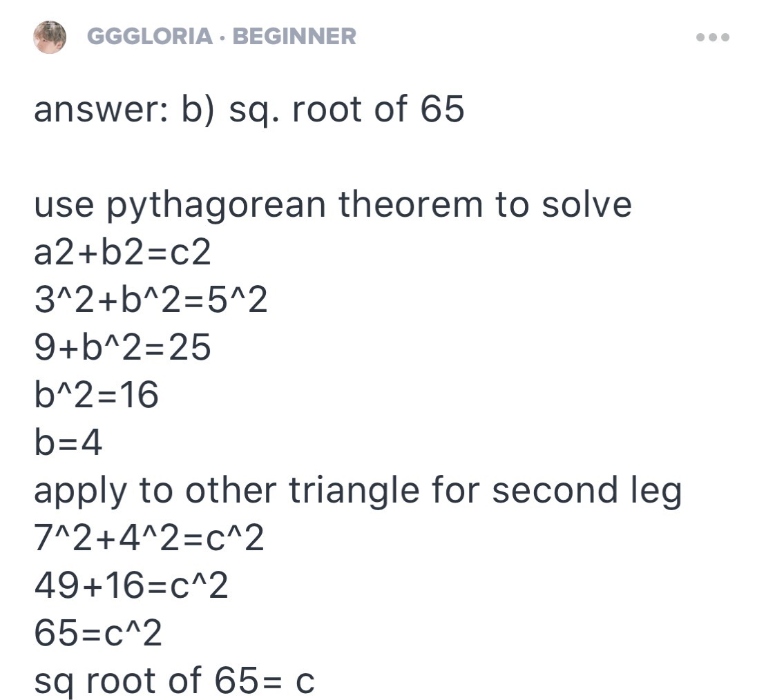Click the '65=c^2' equation line

pyautogui.click(x=98, y=634)
